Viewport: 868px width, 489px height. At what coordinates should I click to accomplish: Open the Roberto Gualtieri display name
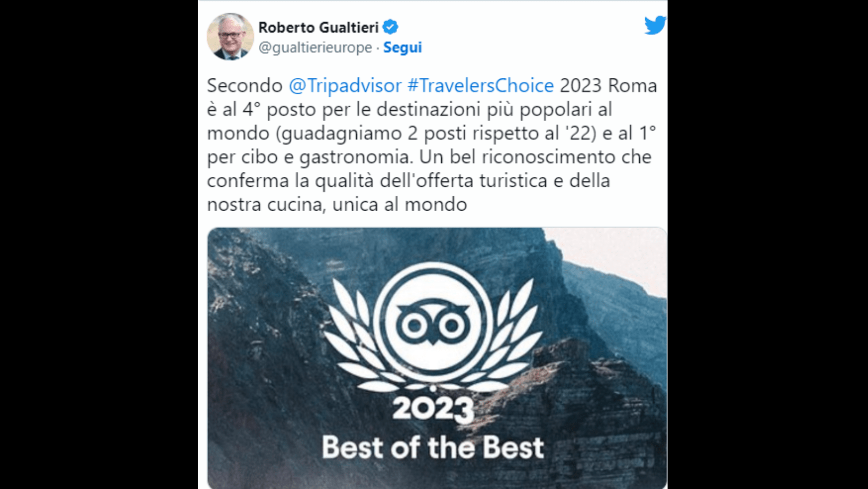click(319, 27)
